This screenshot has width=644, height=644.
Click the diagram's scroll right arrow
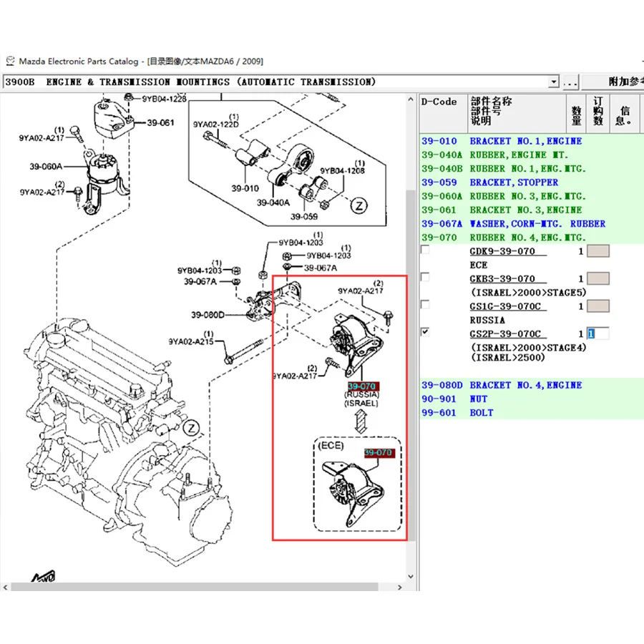coord(399,587)
